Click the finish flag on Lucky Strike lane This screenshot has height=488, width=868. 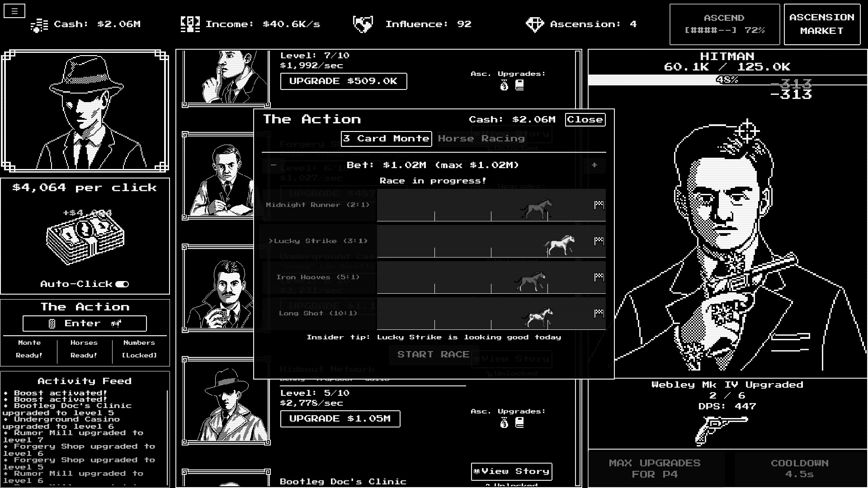tap(599, 241)
